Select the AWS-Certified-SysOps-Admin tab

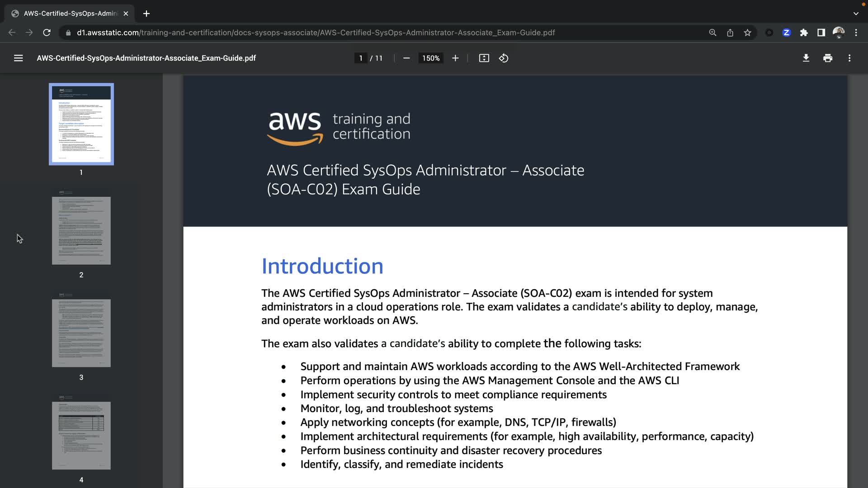(70, 14)
